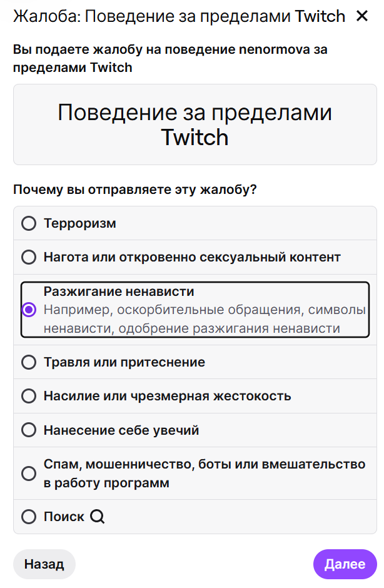Image resolution: width=384 pixels, height=588 pixels.
Task: Click the hate speech example description text
Action: click(x=205, y=319)
